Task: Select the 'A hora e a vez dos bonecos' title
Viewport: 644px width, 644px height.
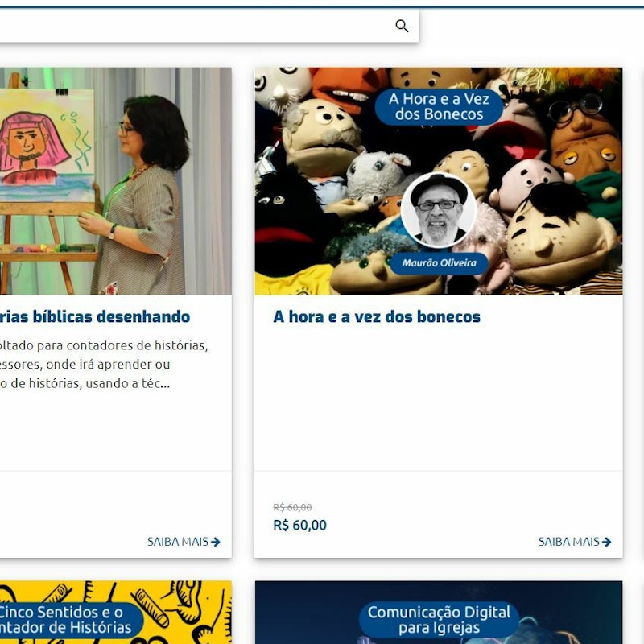Action: coord(377,316)
